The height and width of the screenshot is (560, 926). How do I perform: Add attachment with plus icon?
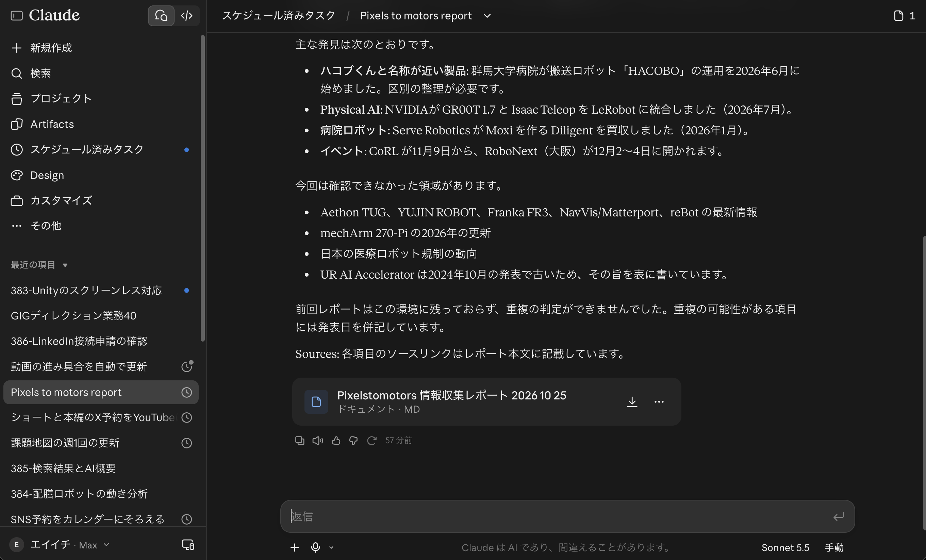click(295, 548)
